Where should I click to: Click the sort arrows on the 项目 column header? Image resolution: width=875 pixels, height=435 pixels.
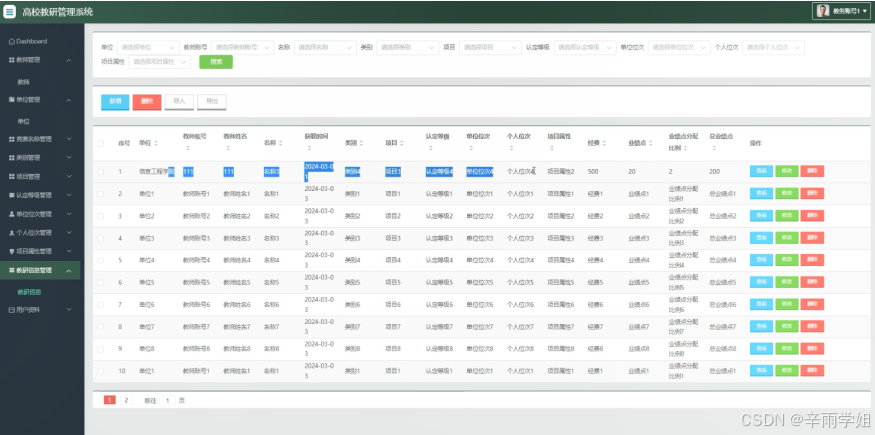402,143
